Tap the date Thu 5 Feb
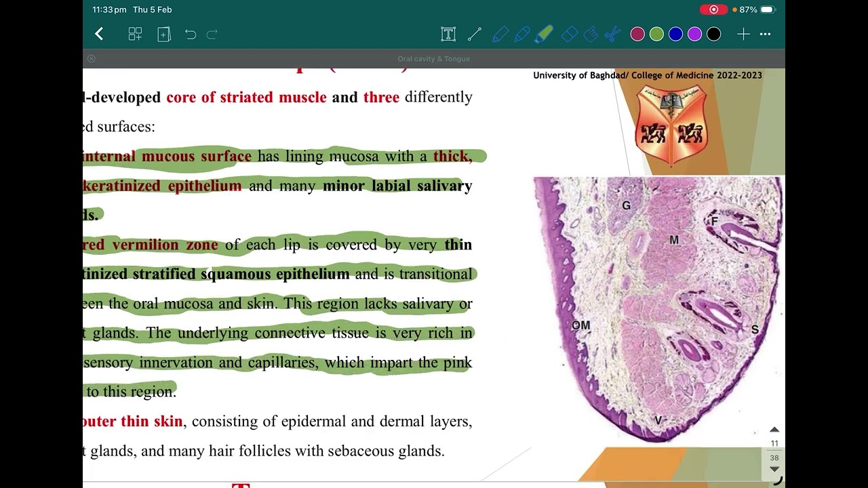This screenshot has width=868, height=488. pyautogui.click(x=151, y=9)
